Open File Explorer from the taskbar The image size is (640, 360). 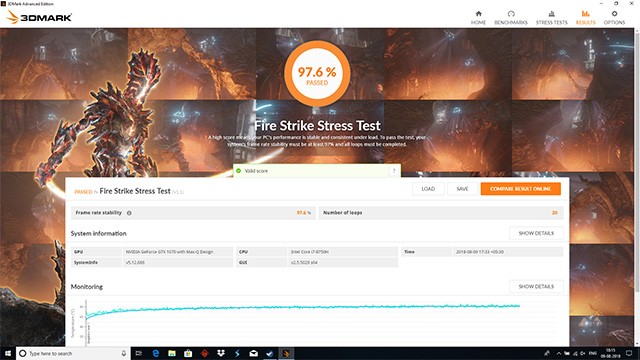point(172,353)
